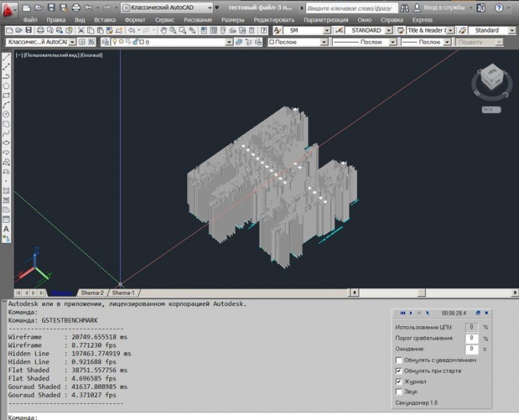Screen dimensions: 519x420
Task: Open linetype 'Послою' dropdown
Action: 392,42
